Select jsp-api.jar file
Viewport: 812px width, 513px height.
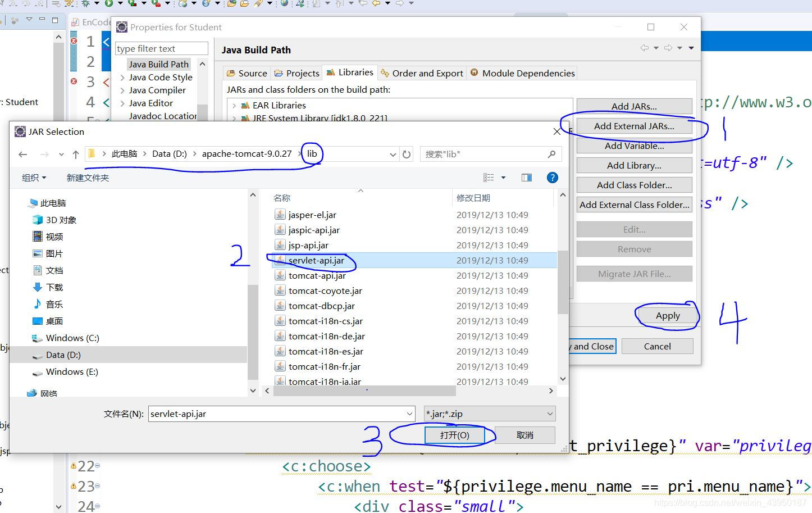pyautogui.click(x=308, y=245)
